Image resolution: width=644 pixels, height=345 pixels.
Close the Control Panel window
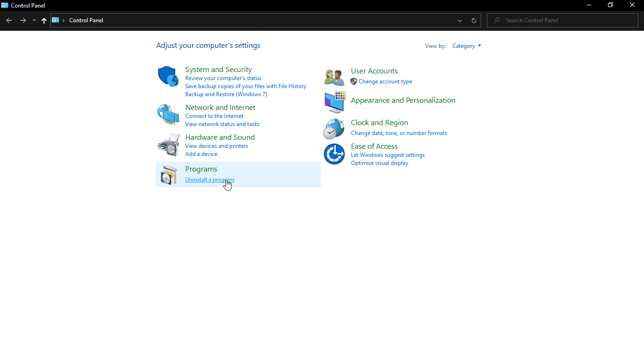pos(632,5)
